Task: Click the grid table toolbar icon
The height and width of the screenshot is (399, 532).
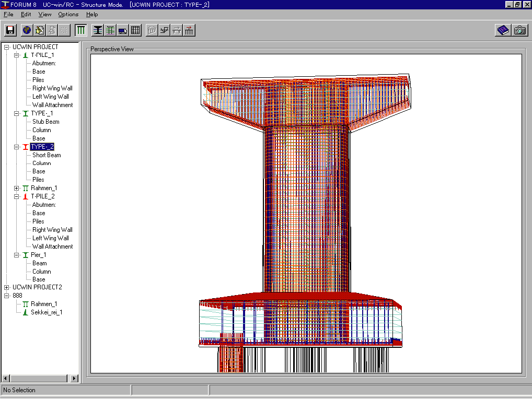Action: coord(135,30)
